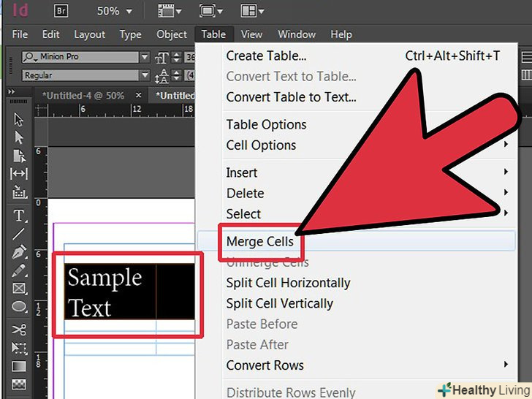The width and height of the screenshot is (532, 399).
Task: Select the Gradient Swatch tool
Action: coord(19,366)
